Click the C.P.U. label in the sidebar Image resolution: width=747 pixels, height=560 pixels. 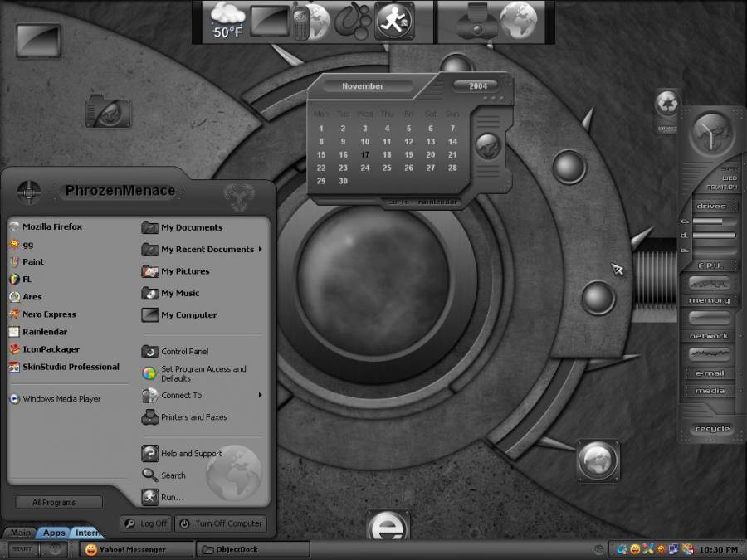710,265
